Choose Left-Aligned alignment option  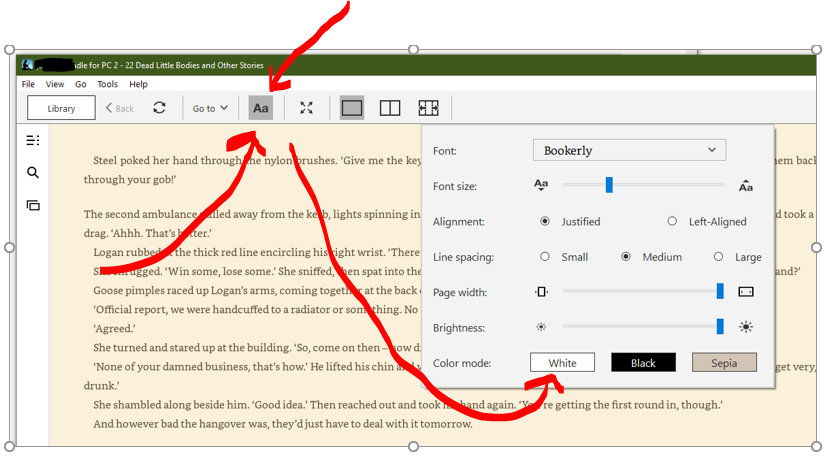point(672,221)
